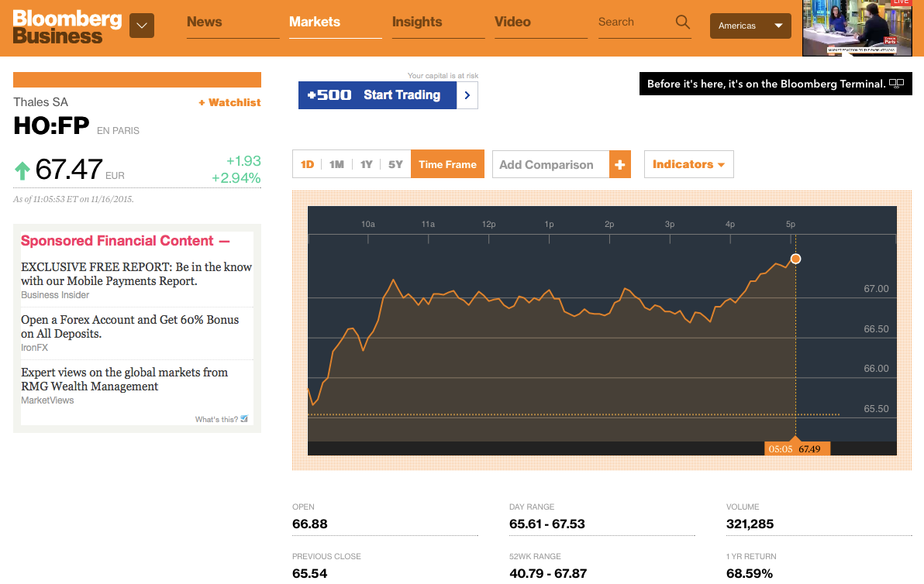Click the Start Trading arrow icon
The width and height of the screenshot is (924, 584).
click(x=467, y=95)
